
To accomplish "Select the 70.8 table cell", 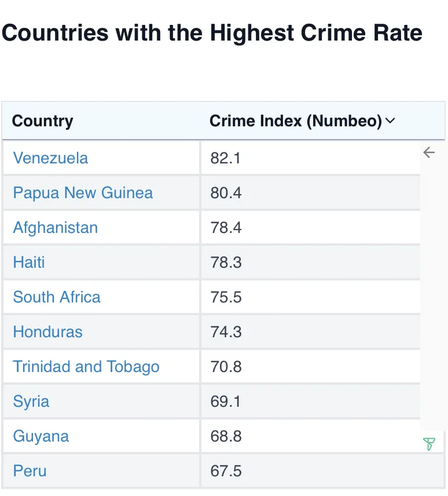I will point(226,367).
